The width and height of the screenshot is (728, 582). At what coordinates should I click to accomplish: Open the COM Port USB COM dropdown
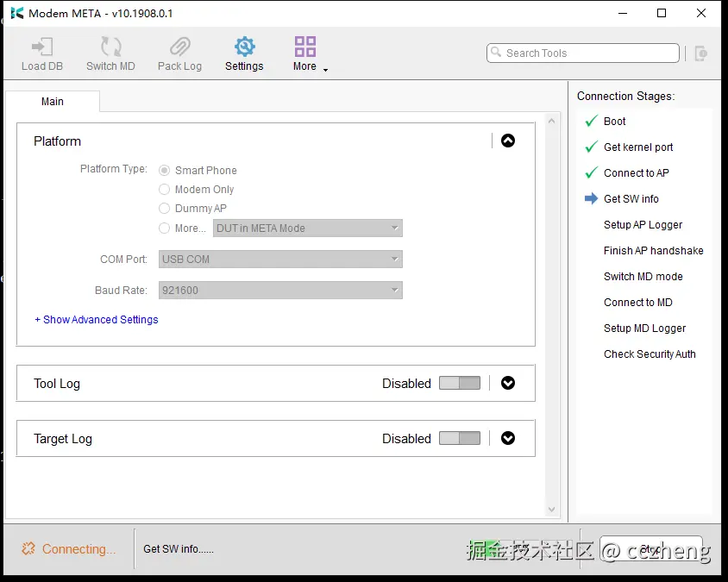point(280,259)
